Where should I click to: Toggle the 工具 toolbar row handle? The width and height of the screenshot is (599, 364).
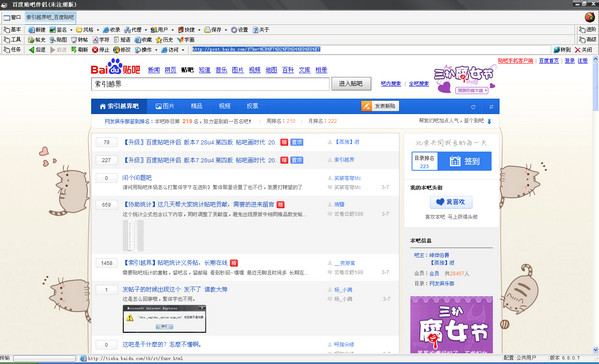[12, 40]
